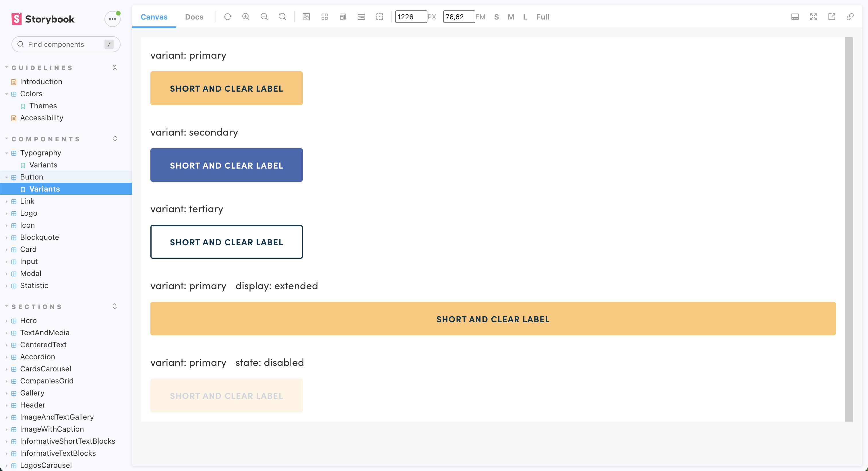The height and width of the screenshot is (471, 868).
Task: Expand the Icon component
Action: tap(6, 225)
